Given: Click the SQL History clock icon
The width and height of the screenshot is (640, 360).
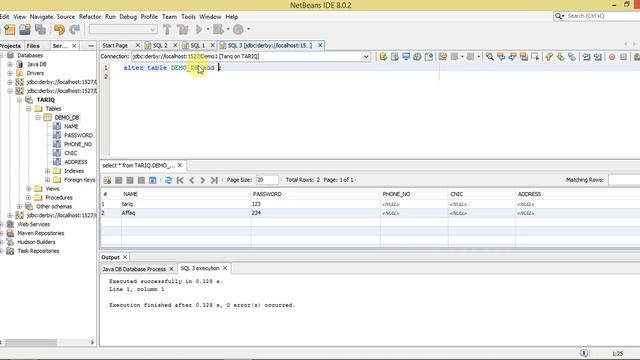Looking at the screenshot, I should pos(417,57).
